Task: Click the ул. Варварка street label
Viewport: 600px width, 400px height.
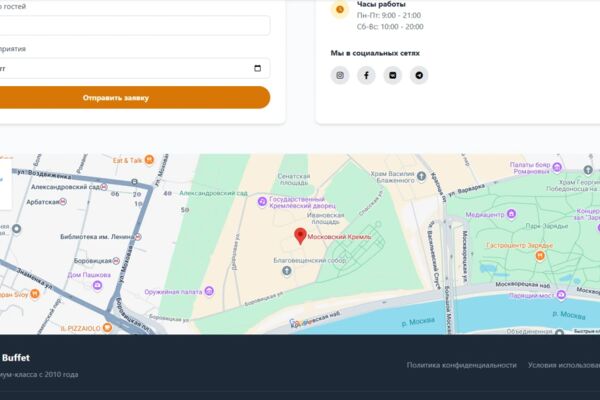Action: (466, 189)
